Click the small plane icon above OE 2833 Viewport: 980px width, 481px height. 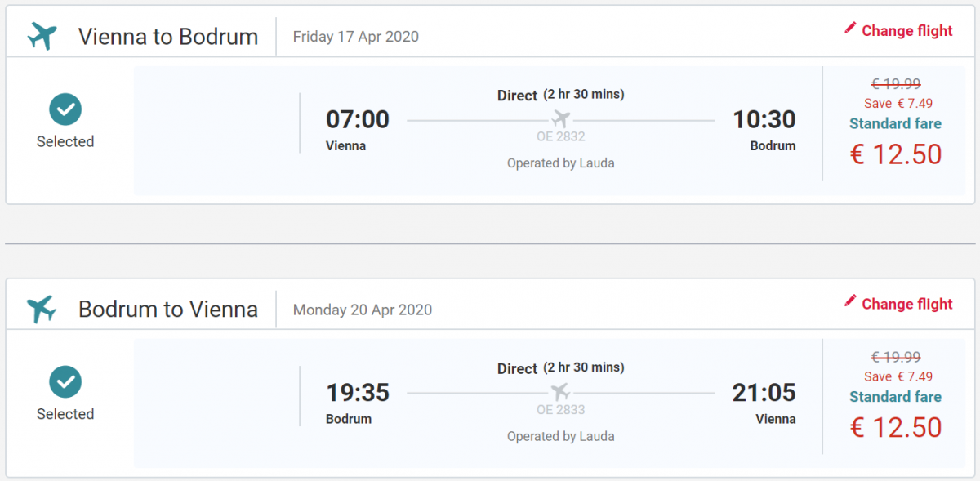560,392
